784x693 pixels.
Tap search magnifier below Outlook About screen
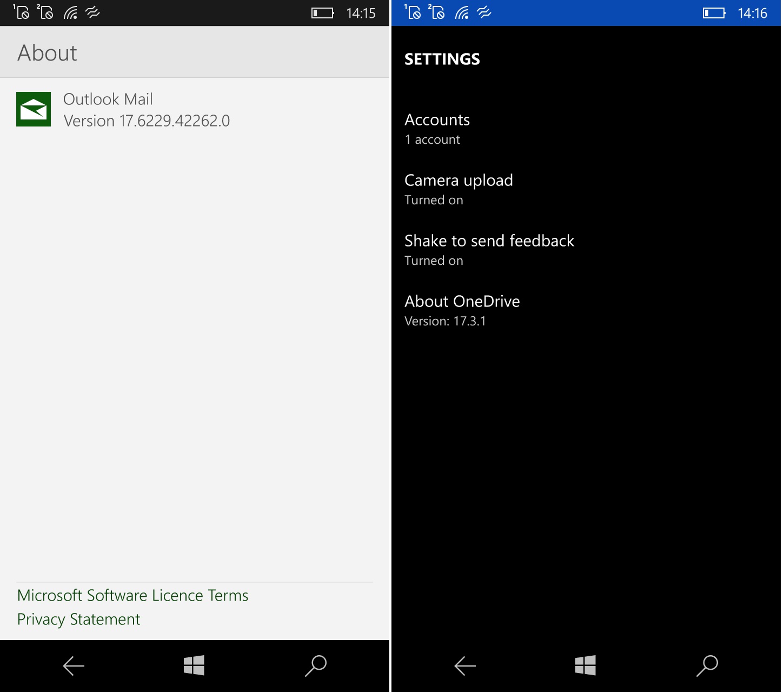tap(316, 665)
